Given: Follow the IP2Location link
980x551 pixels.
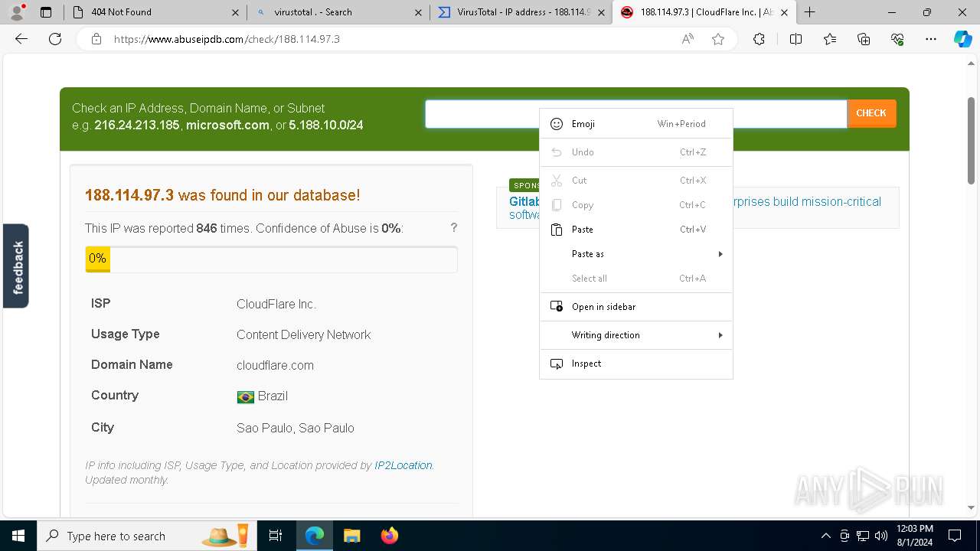Looking at the screenshot, I should pos(403,465).
